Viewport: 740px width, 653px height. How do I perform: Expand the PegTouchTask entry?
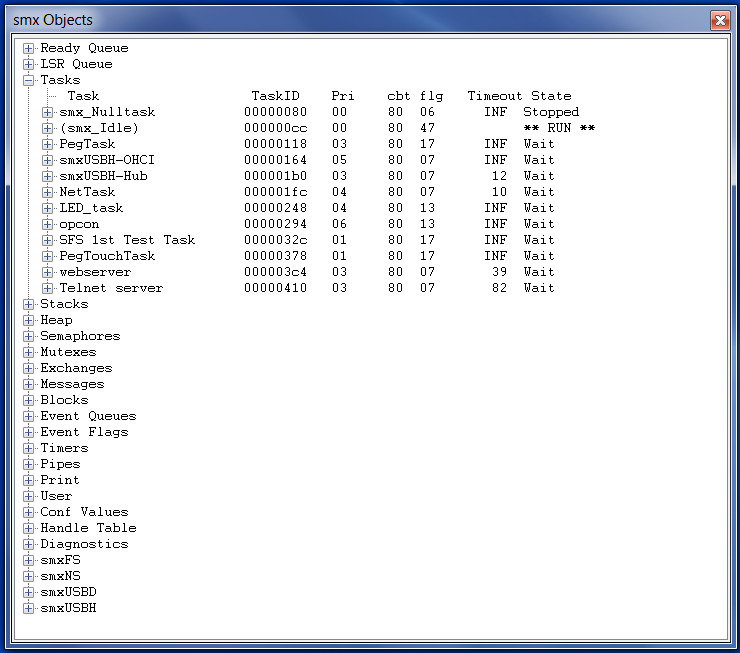pyautogui.click(x=47, y=256)
